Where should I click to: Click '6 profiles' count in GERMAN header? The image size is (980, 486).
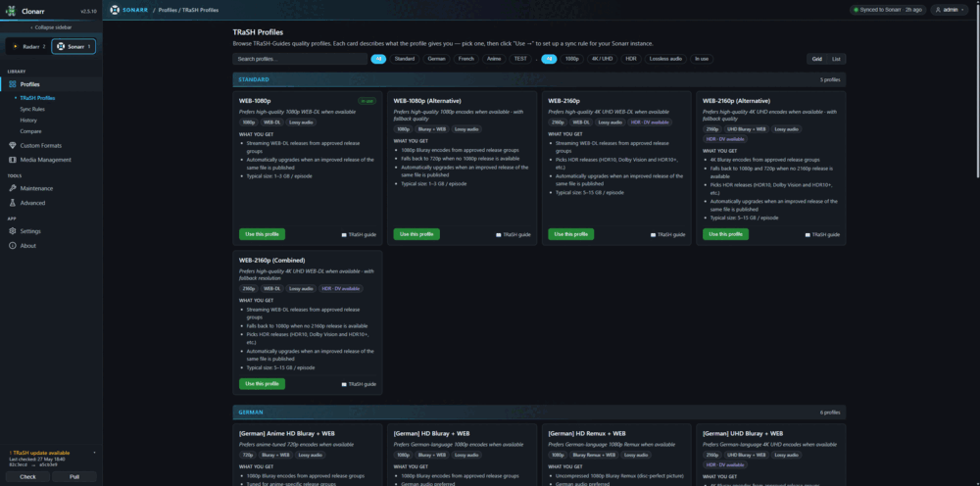[x=830, y=413]
